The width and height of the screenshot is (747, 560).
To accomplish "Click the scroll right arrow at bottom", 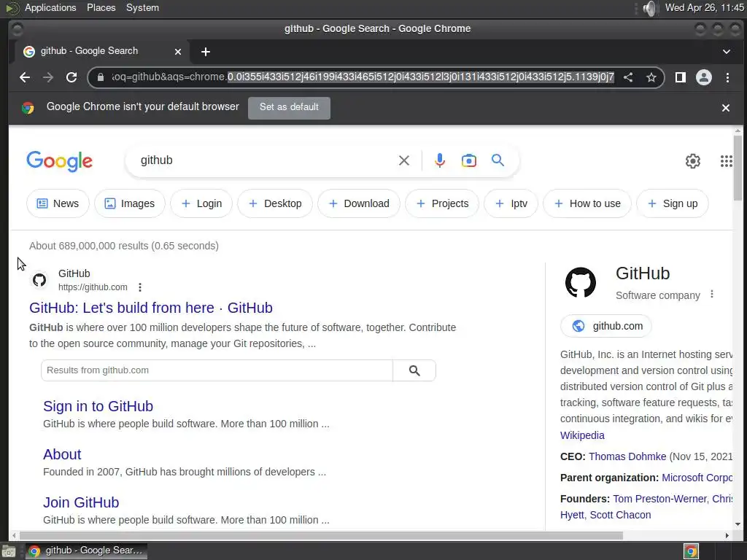I will point(727,535).
